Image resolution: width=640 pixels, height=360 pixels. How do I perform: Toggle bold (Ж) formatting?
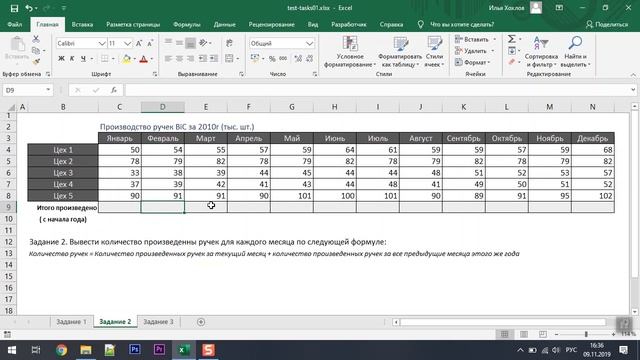pos(61,59)
